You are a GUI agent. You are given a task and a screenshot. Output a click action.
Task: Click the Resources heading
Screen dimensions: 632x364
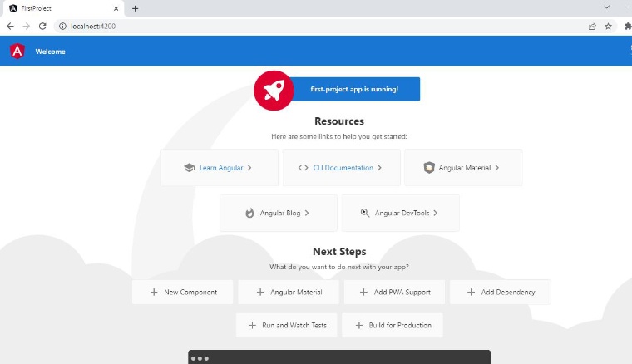point(339,121)
